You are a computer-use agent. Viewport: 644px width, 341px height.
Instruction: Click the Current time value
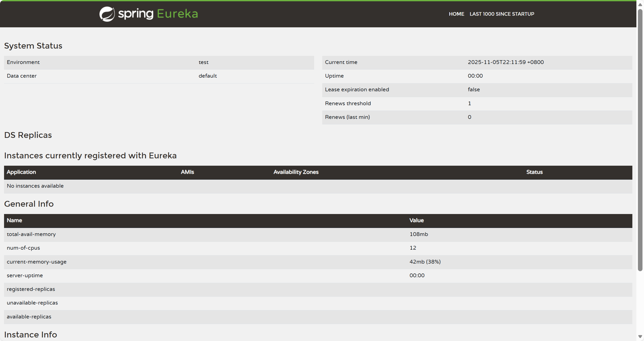tap(506, 62)
